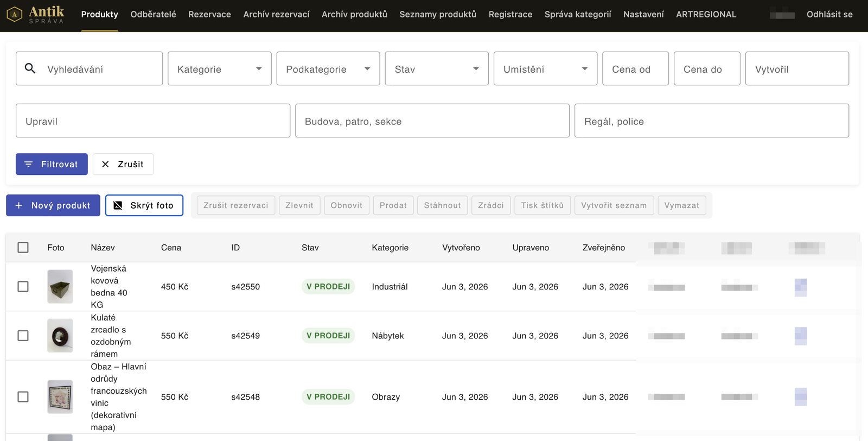Click the Vytvořil input field

pos(797,68)
